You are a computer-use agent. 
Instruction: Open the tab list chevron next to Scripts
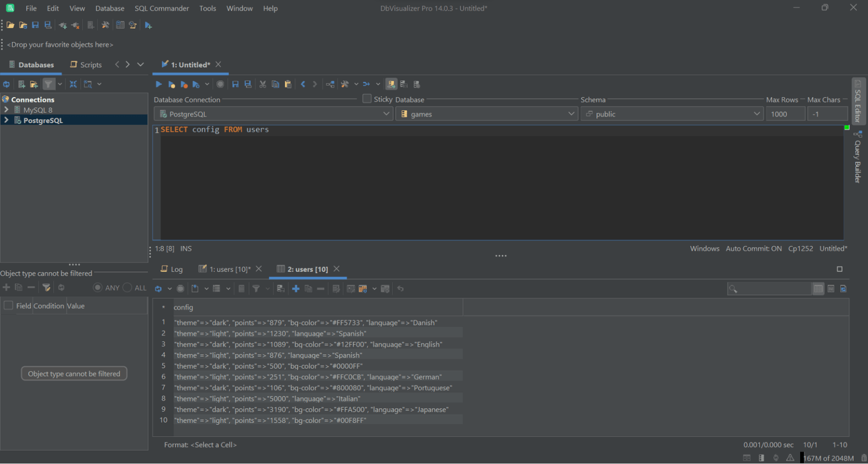pos(141,64)
